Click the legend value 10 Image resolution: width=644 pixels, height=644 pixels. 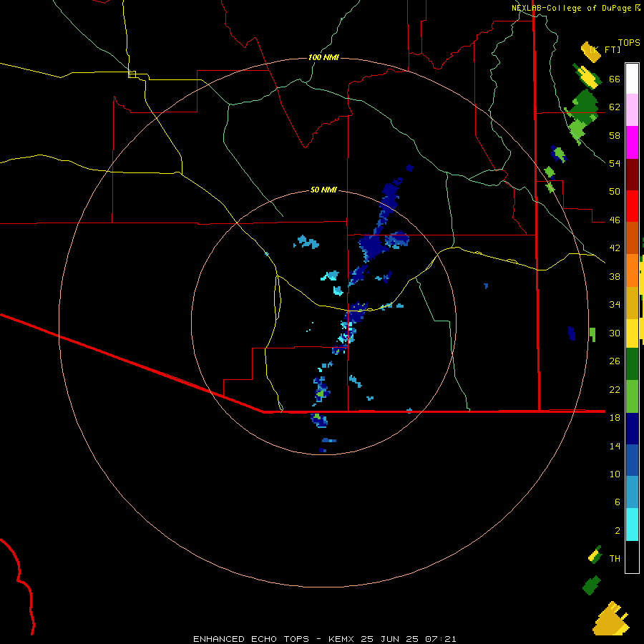pos(615,474)
